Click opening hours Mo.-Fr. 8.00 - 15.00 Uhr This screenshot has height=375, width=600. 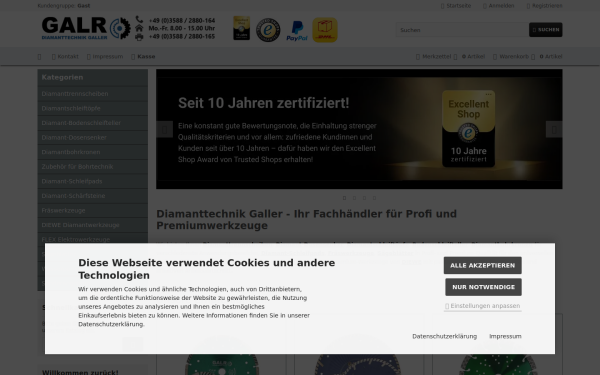[x=182, y=28]
